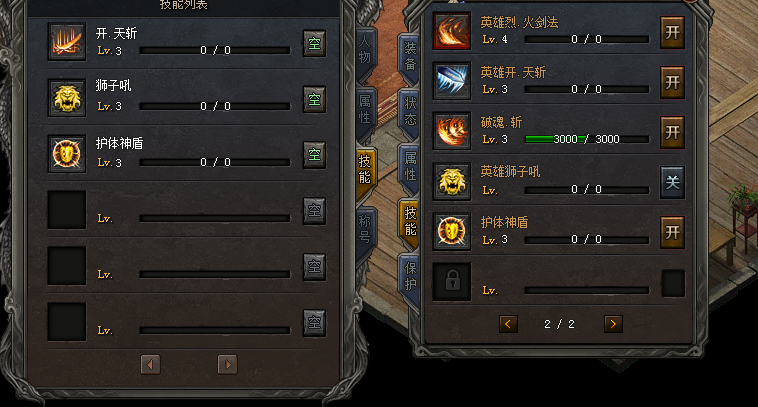The width and height of the screenshot is (758, 407).
Task: Click the 英雄开.天斩 blue slash icon
Action: tap(452, 81)
